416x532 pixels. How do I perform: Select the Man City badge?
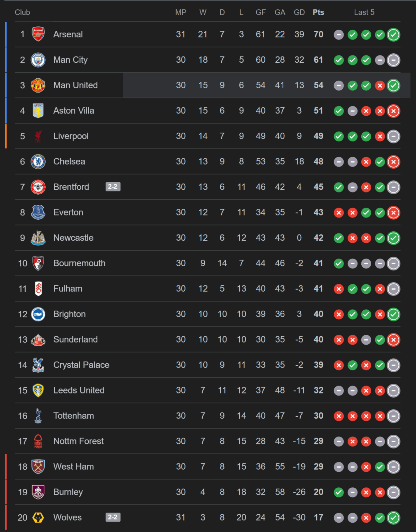point(38,60)
